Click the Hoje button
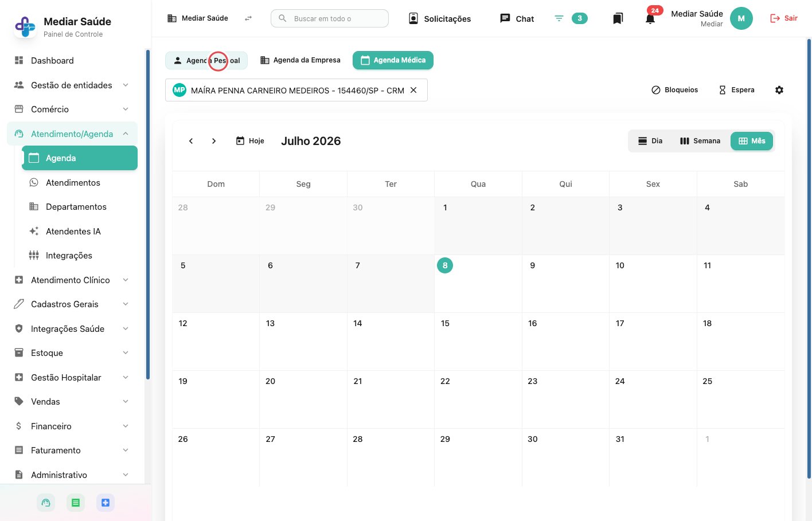This screenshot has height=521, width=812. (250, 141)
